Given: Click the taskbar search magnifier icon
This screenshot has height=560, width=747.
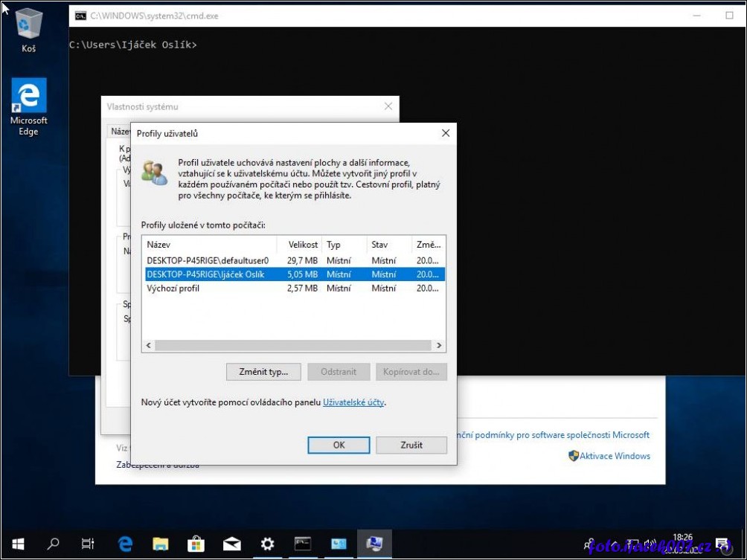Looking at the screenshot, I should pos(53,544).
